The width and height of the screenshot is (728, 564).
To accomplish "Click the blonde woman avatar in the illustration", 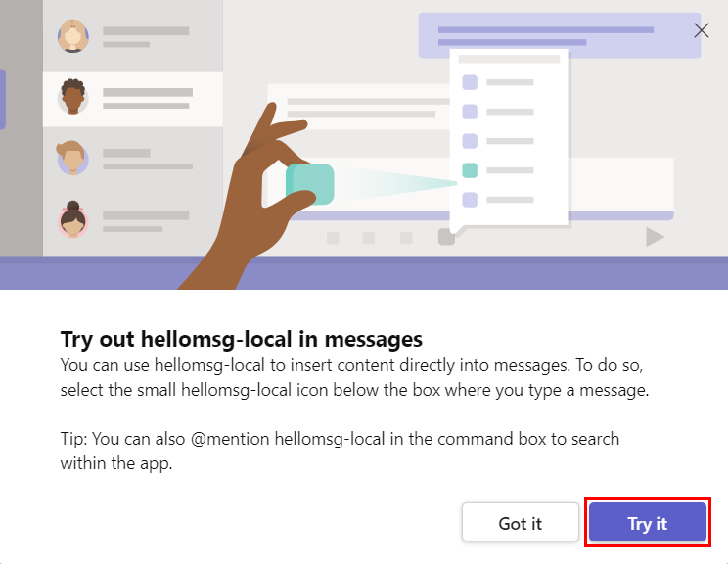I will point(72,36).
